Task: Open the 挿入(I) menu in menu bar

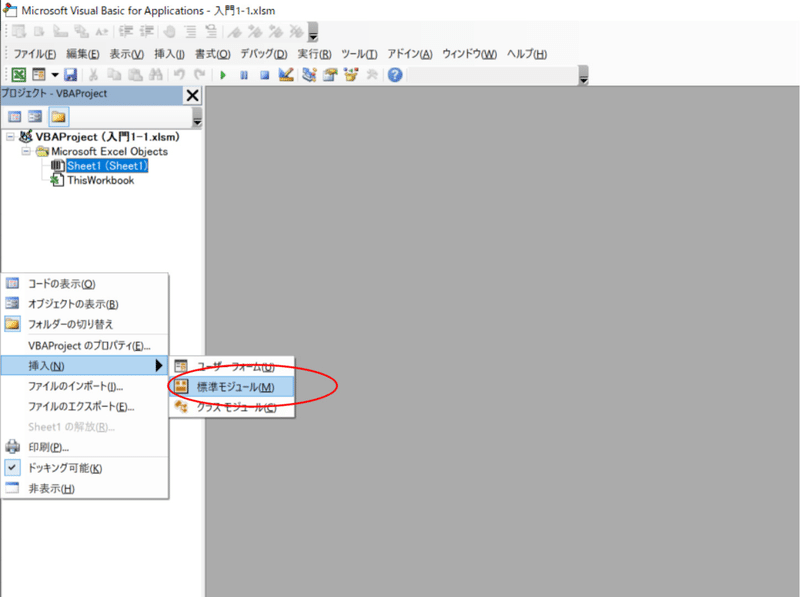Action: pos(169,54)
